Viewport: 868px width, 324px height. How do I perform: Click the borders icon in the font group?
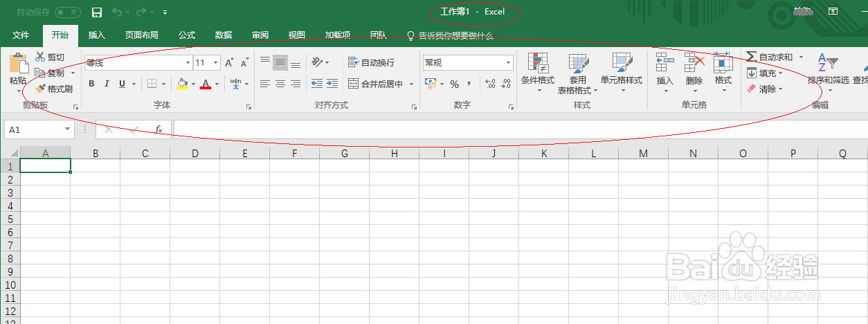(152, 84)
